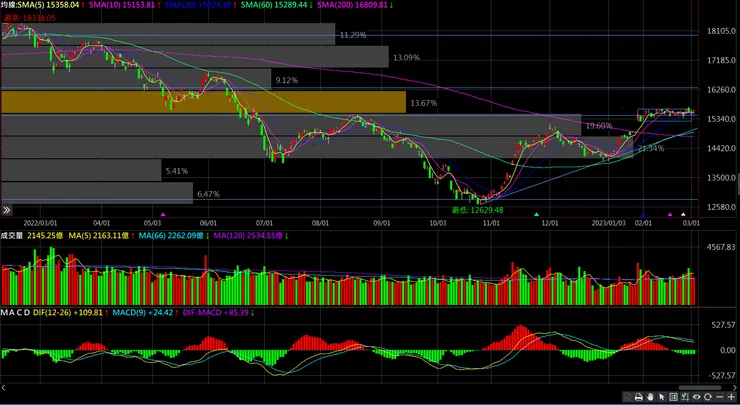The height and width of the screenshot is (405, 740).
Task: Click price axis label 16260.0
Action: coord(721,90)
